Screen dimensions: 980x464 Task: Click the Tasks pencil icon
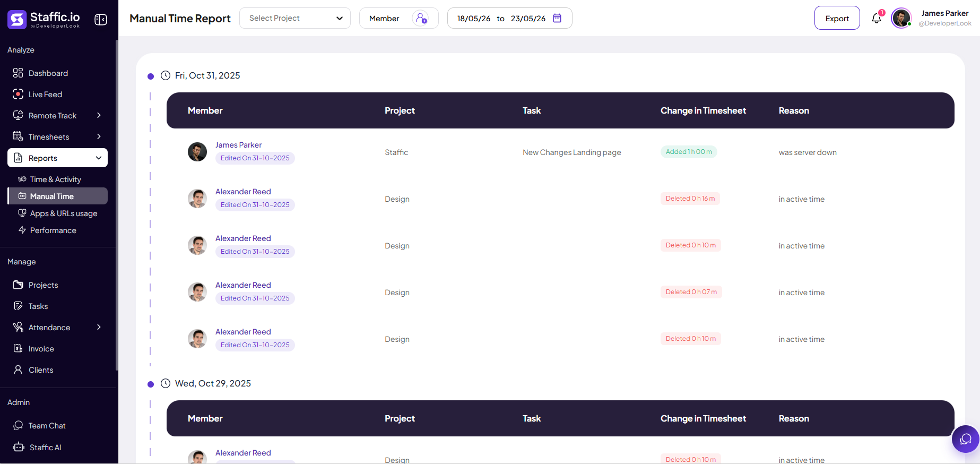click(18, 306)
